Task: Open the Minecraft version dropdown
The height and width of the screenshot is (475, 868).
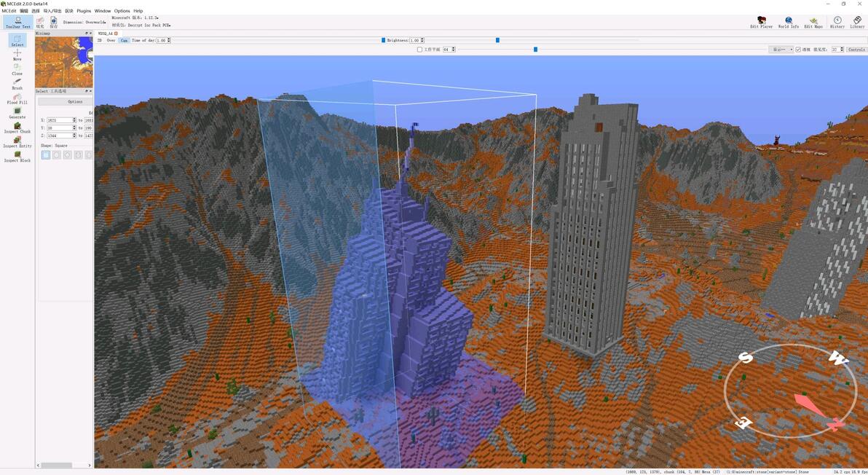Action: [135, 17]
